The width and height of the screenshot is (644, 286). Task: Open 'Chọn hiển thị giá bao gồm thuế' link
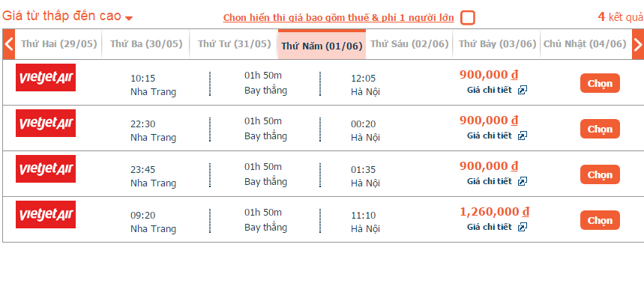click(338, 18)
